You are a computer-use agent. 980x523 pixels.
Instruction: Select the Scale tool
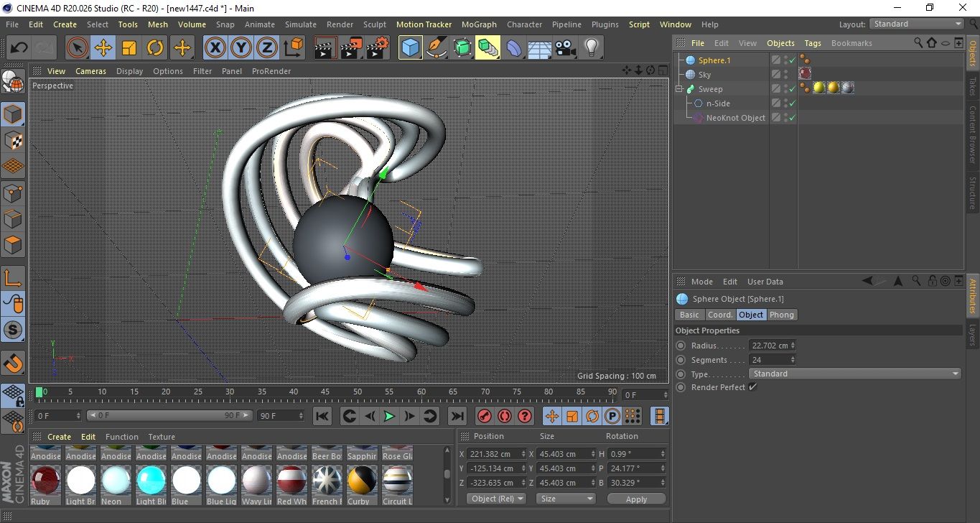129,48
